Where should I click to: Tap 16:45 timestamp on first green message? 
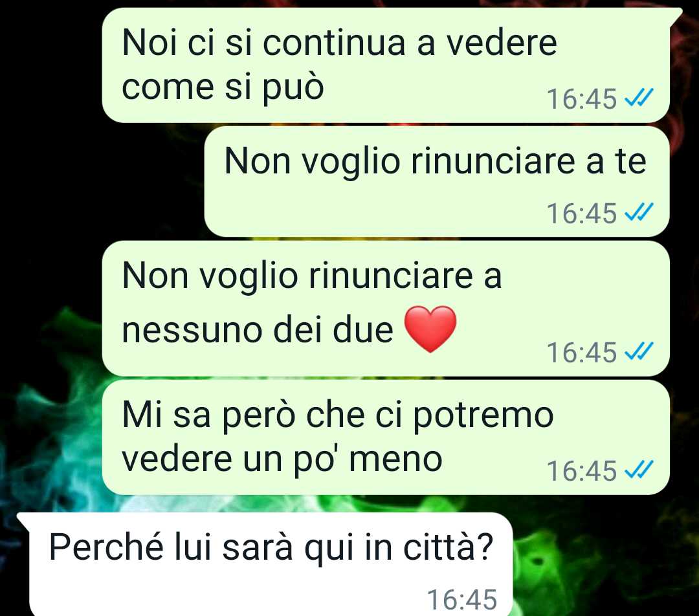click(x=582, y=99)
